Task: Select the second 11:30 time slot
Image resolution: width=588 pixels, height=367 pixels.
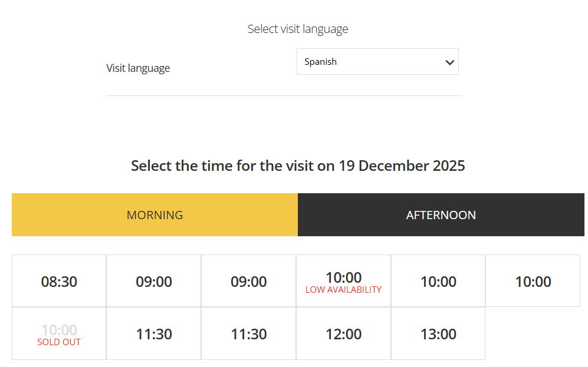Action: click(249, 334)
